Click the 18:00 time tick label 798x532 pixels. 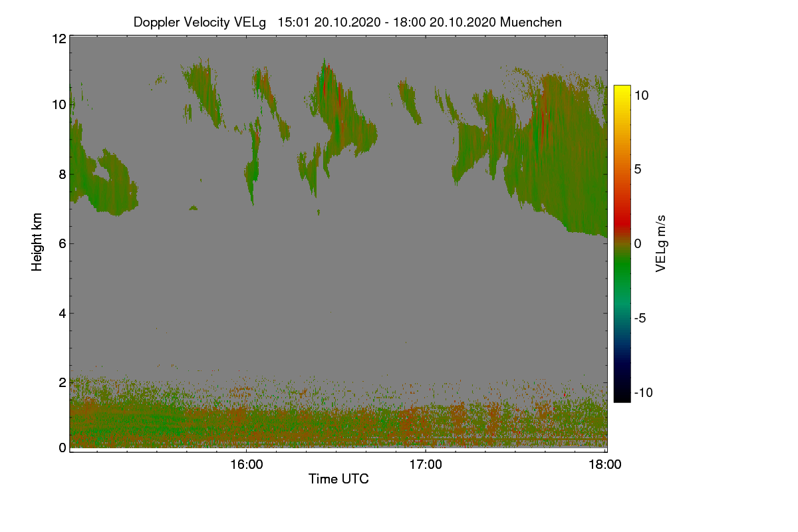coord(606,465)
